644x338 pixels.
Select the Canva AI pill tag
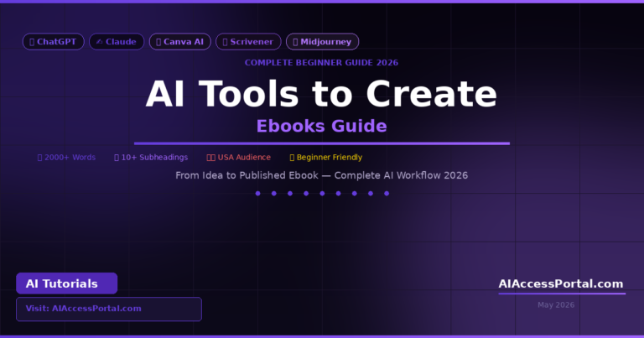click(180, 41)
